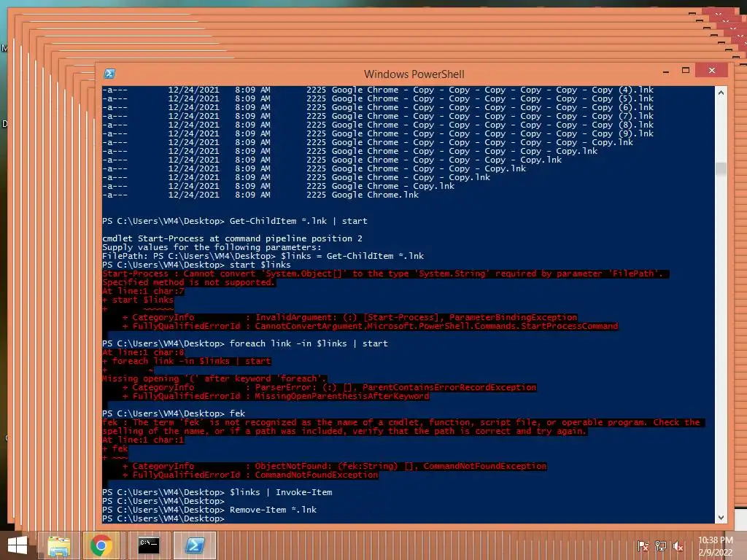The width and height of the screenshot is (747, 560).
Task: Close the Windows PowerShell window
Action: pos(712,71)
